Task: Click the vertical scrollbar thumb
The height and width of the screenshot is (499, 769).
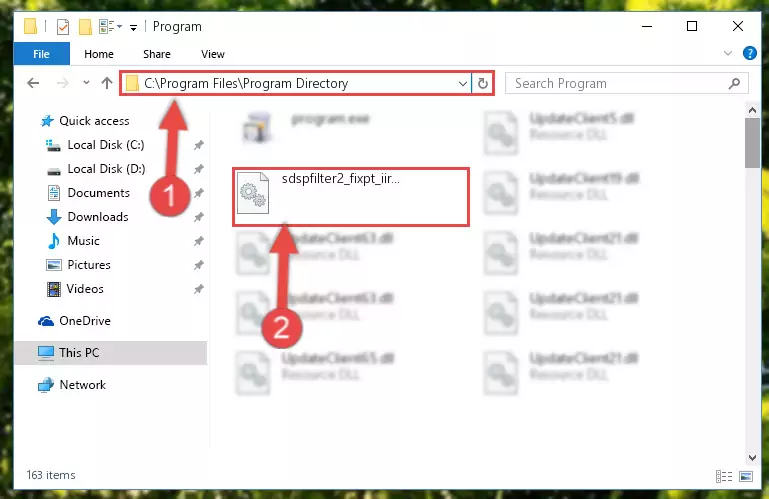Action: [752, 143]
